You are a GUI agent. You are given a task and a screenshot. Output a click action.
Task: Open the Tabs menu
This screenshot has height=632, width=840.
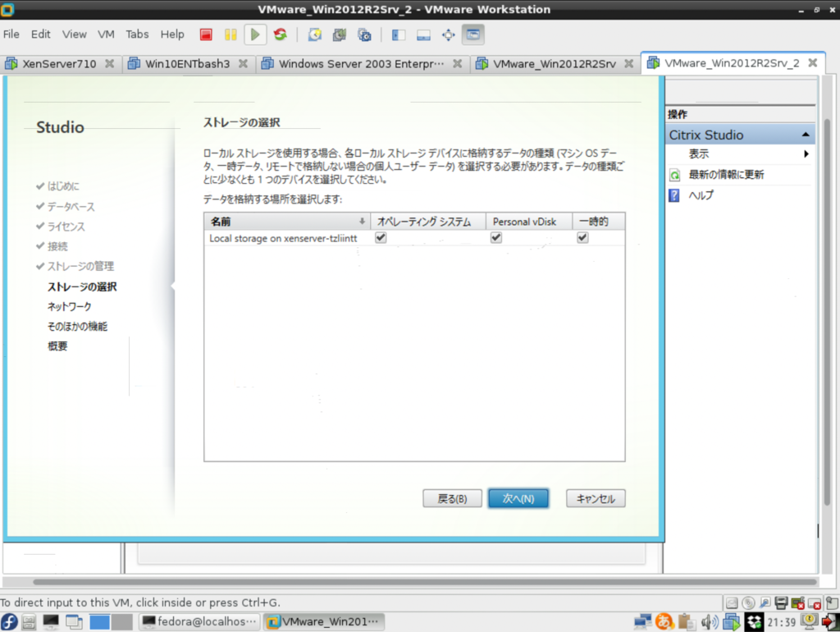pos(137,34)
